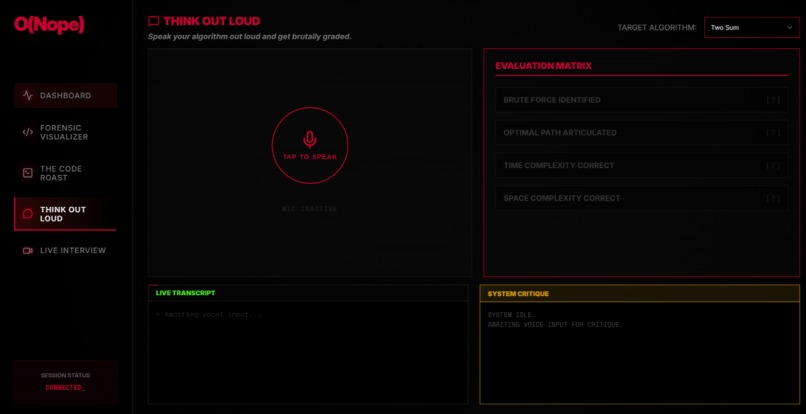The image size is (806, 414).
Task: Click the THINK OUT LOUD page title
Action: point(212,22)
